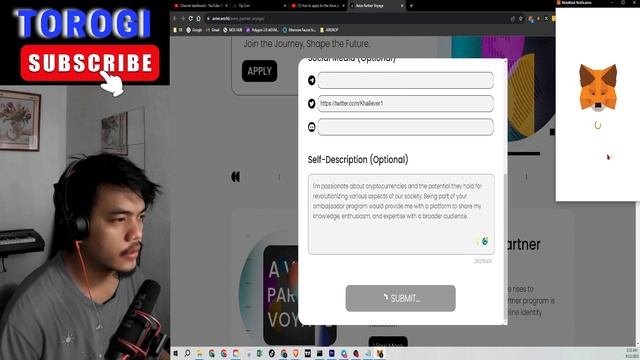Close the Tip Coin tab
Image resolution: width=640 pixels, height=360 pixels.
coord(285,6)
